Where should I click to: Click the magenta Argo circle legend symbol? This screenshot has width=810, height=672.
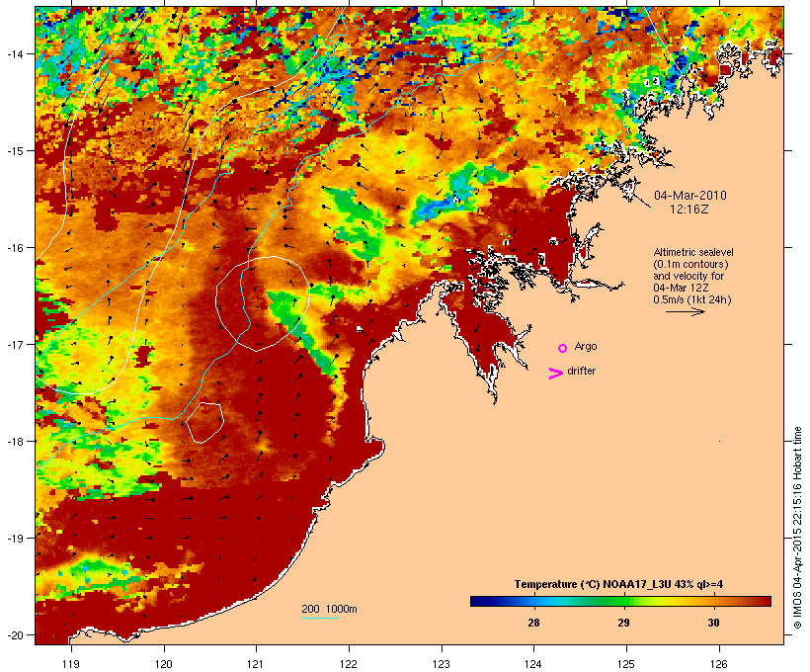[563, 349]
